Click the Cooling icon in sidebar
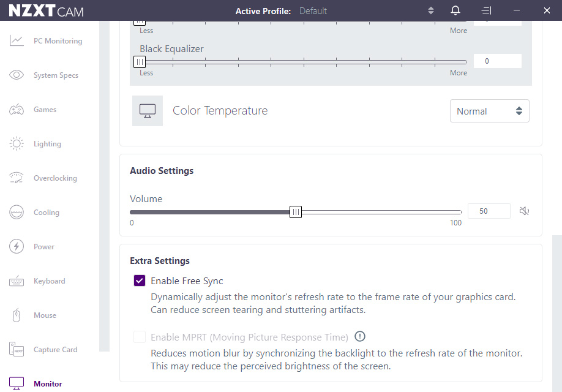 (x=17, y=213)
